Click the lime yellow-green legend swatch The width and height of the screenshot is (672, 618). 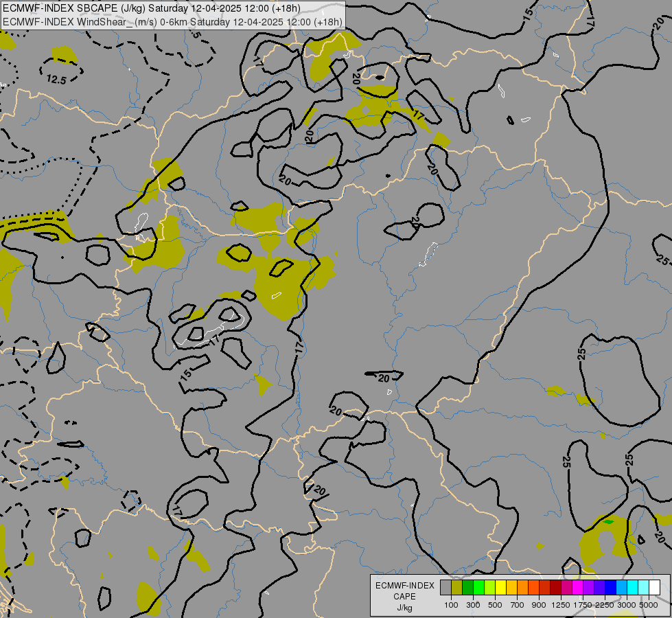[x=490, y=587]
